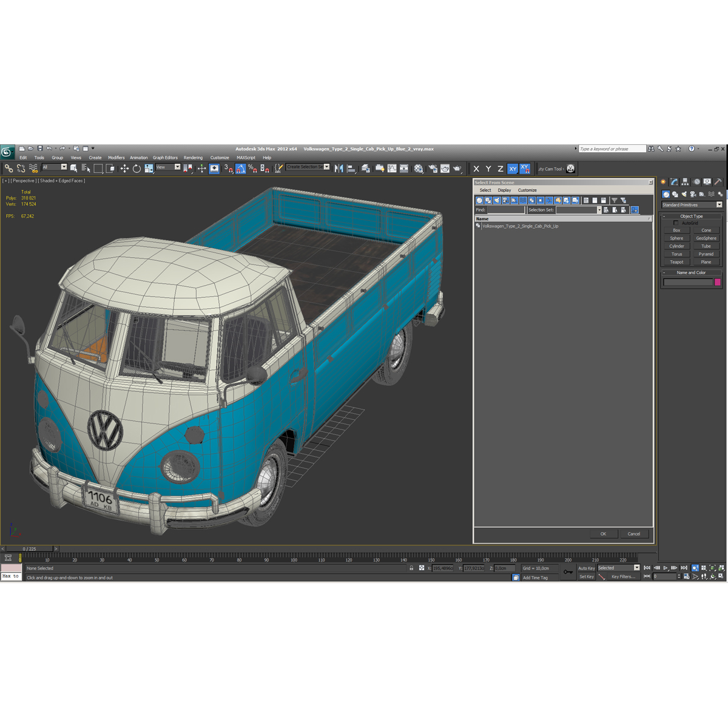This screenshot has width=728, height=728.
Task: Click the Key Filters button
Action: pos(623,576)
